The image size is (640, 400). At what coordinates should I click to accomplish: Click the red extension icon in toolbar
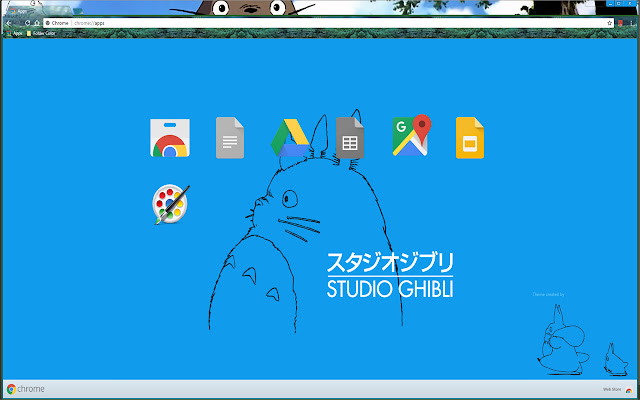(x=620, y=23)
